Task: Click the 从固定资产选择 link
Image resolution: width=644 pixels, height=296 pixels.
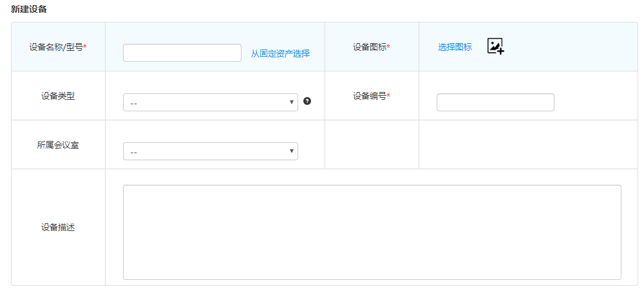Action: point(280,53)
